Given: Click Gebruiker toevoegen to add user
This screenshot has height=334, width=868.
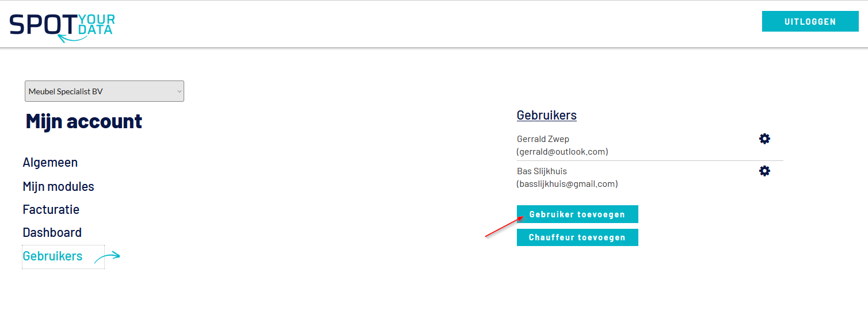Looking at the screenshot, I should 577,214.
